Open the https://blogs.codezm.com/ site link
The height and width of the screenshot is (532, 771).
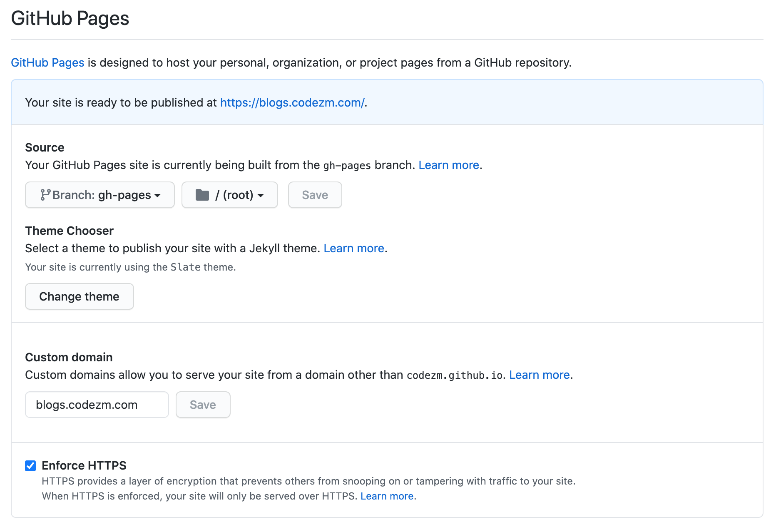point(292,102)
